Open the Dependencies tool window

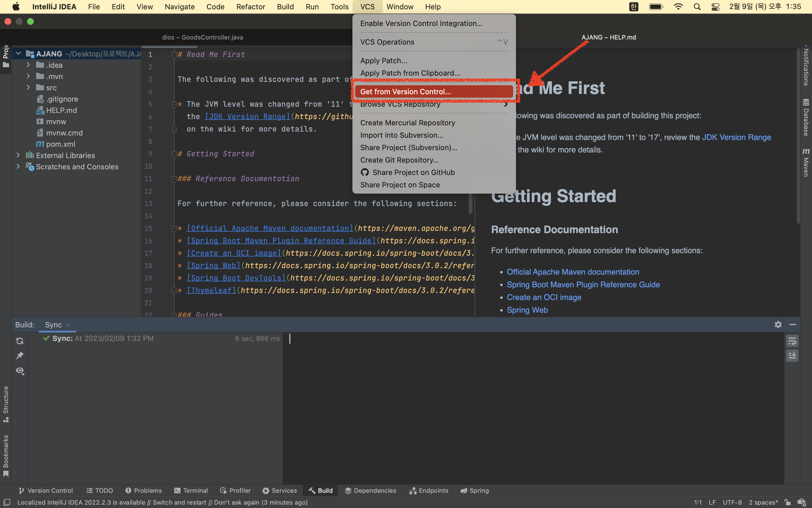pos(370,491)
